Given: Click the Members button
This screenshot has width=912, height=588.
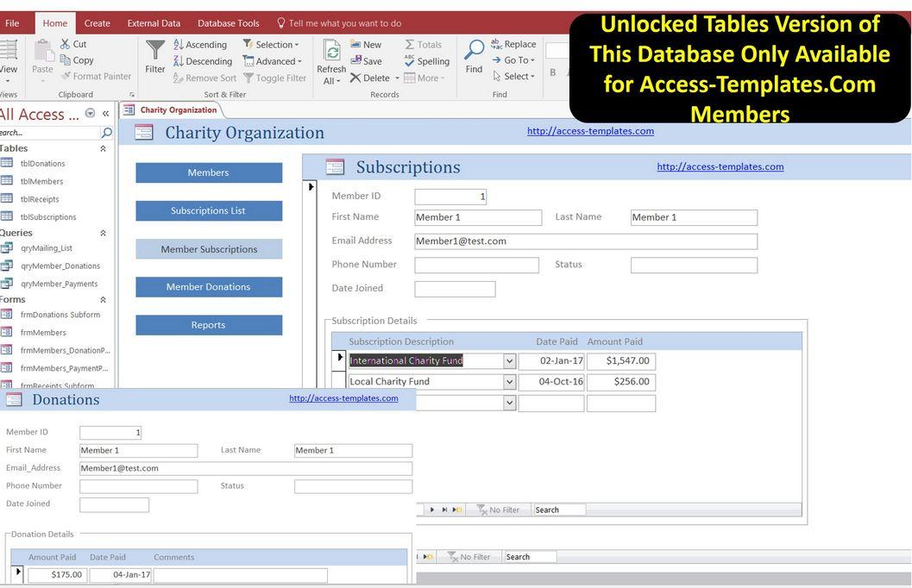Looking at the screenshot, I should [x=209, y=172].
